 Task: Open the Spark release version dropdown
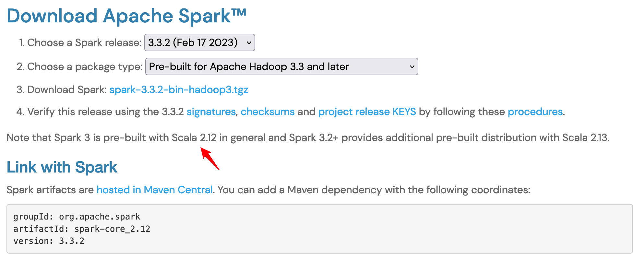click(x=199, y=42)
